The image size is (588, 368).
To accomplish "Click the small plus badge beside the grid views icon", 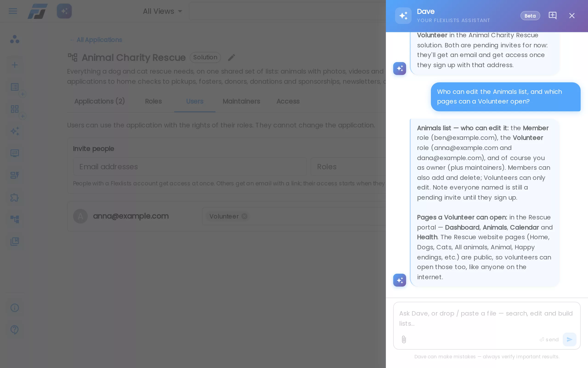I will pyautogui.click(x=23, y=116).
